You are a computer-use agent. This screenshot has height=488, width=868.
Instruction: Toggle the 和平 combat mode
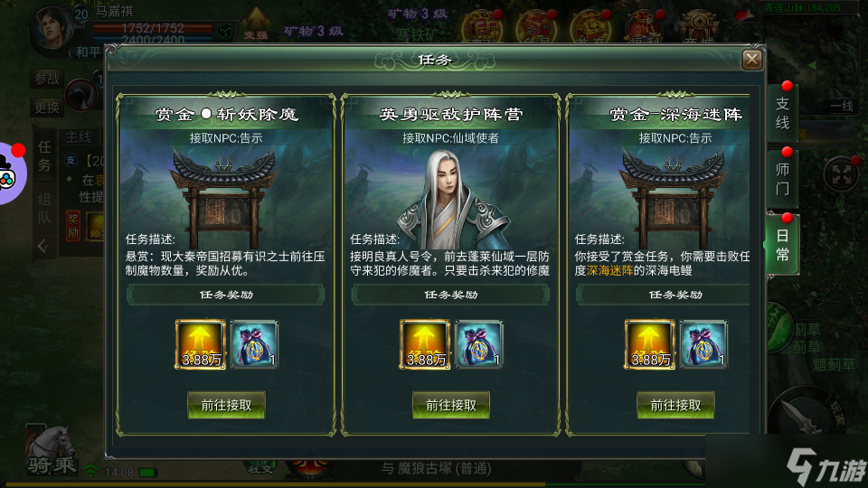pyautogui.click(x=88, y=52)
